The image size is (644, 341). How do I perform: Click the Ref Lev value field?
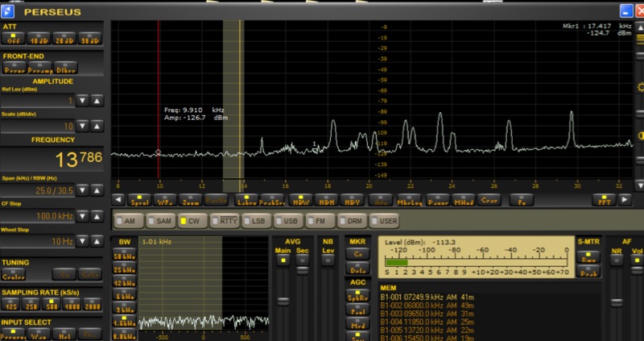[x=38, y=101]
